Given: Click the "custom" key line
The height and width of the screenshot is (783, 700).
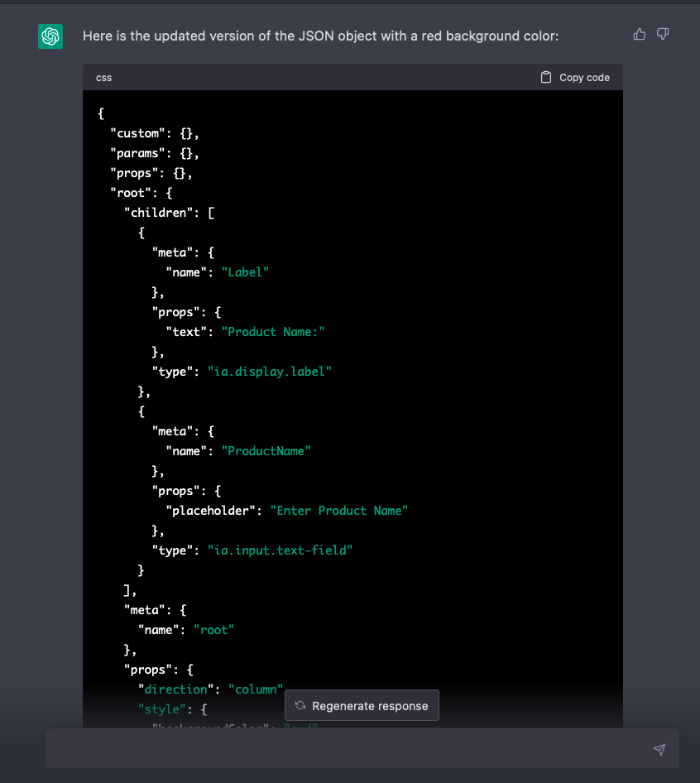Looking at the screenshot, I should (x=155, y=133).
